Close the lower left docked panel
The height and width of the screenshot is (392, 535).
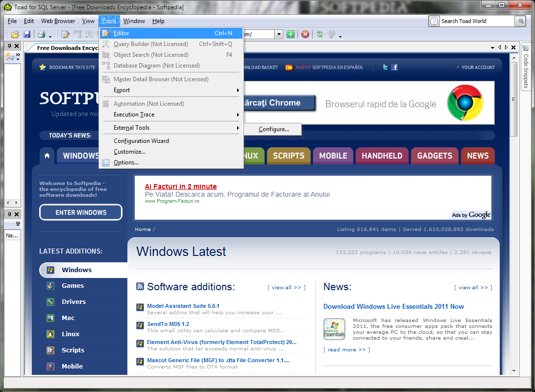[x=16, y=214]
